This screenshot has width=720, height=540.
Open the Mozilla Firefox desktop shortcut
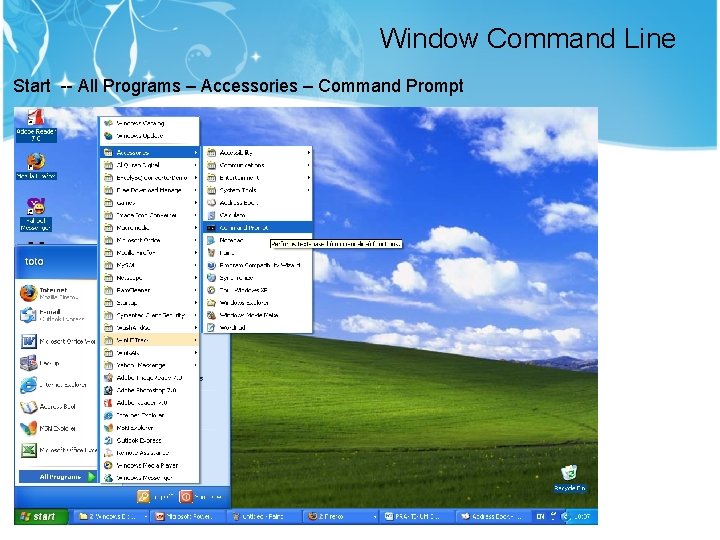click(x=36, y=166)
